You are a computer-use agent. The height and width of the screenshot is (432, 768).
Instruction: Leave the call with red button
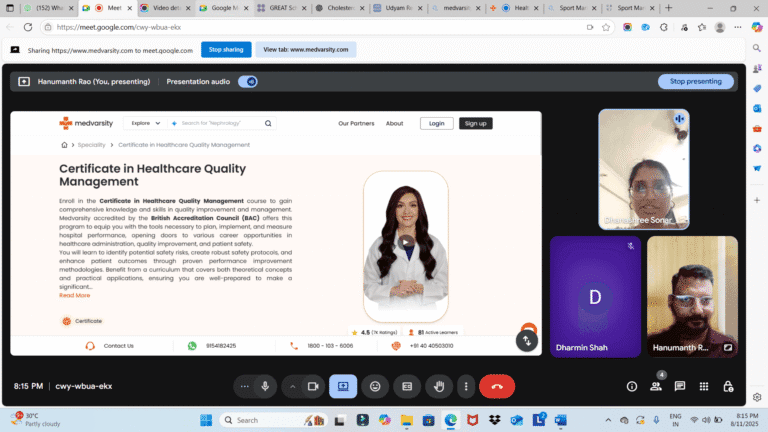pyautogui.click(x=497, y=386)
